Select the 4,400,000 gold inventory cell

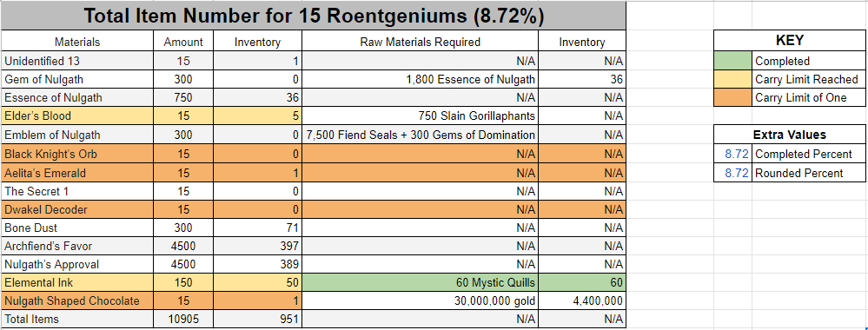582,301
